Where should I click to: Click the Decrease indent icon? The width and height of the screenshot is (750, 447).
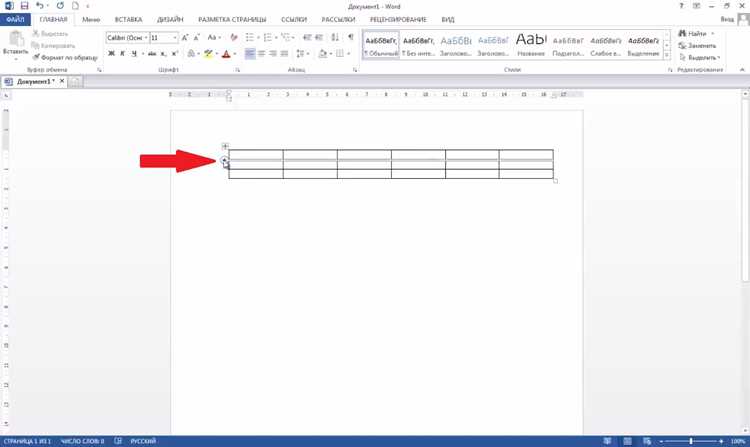pyautogui.click(x=307, y=37)
